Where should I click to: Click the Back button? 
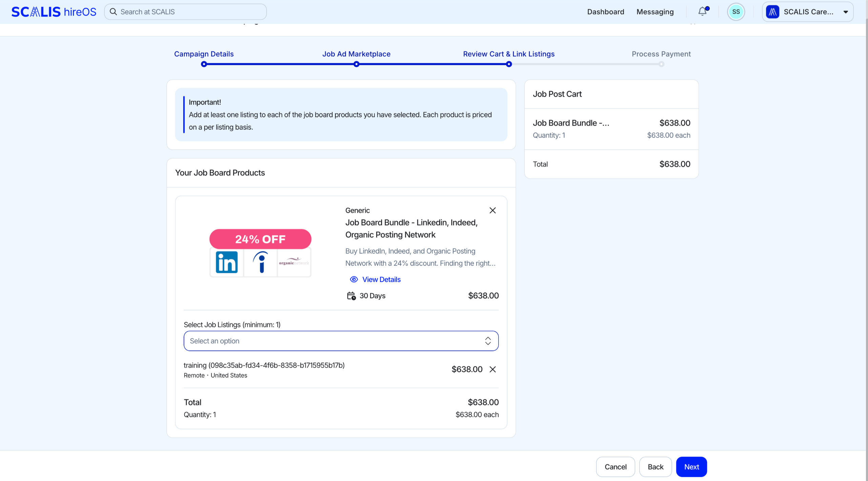(x=656, y=467)
